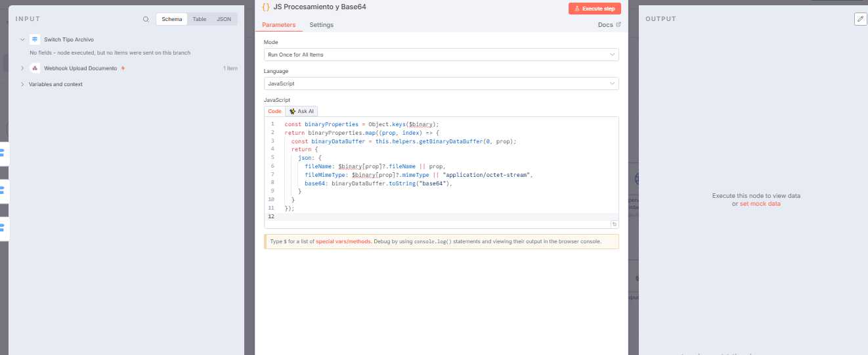
Task: Open the Mode dropdown
Action: (x=441, y=55)
